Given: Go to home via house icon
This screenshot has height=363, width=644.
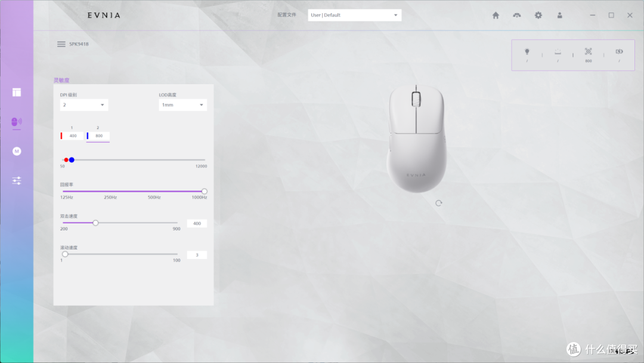Looking at the screenshot, I should coord(496,15).
